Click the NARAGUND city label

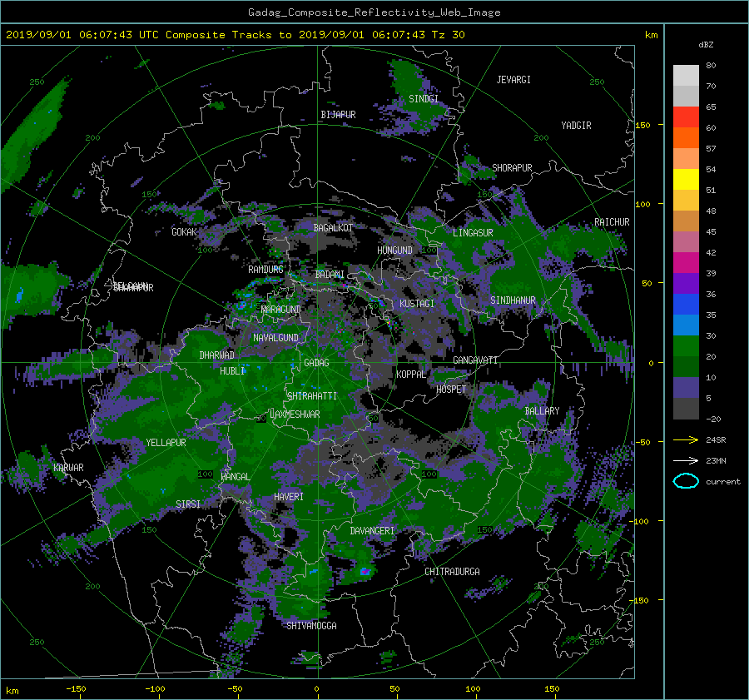281,310
